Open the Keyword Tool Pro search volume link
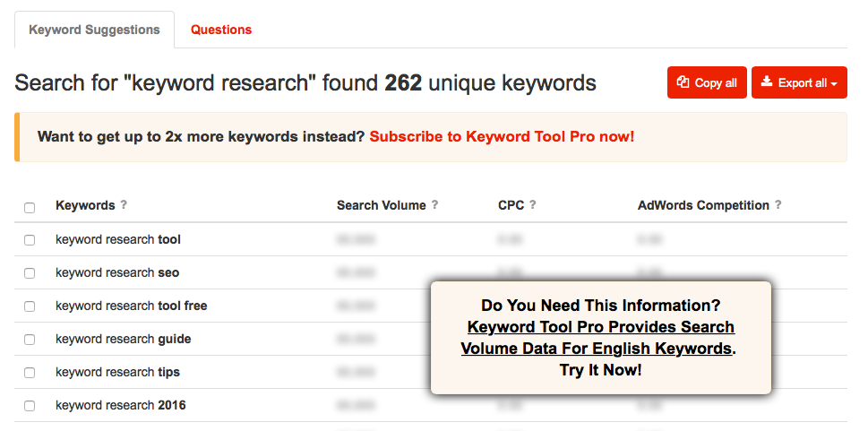The width and height of the screenshot is (868, 431). (x=597, y=338)
